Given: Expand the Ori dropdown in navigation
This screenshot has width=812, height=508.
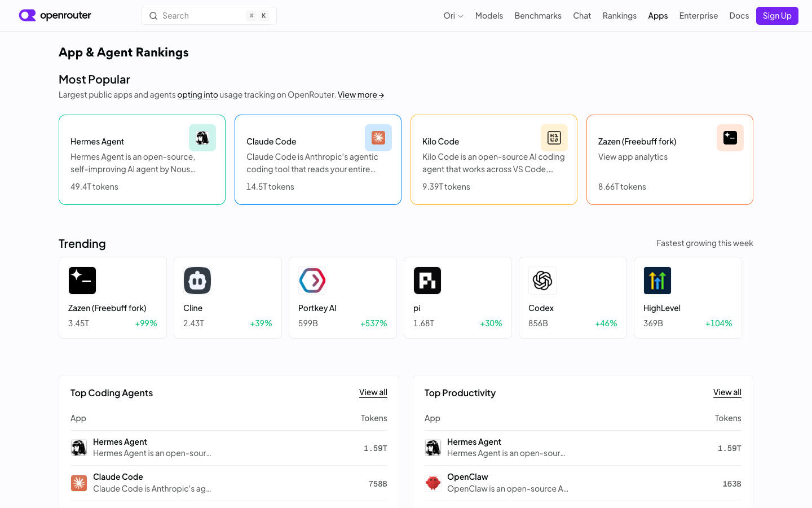Looking at the screenshot, I should 453,16.
